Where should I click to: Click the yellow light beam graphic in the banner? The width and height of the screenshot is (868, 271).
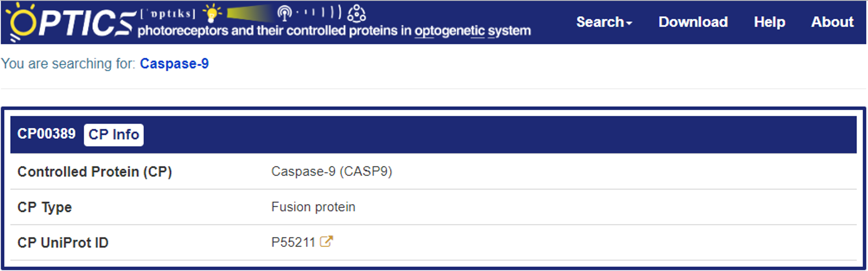pyautogui.click(x=249, y=14)
